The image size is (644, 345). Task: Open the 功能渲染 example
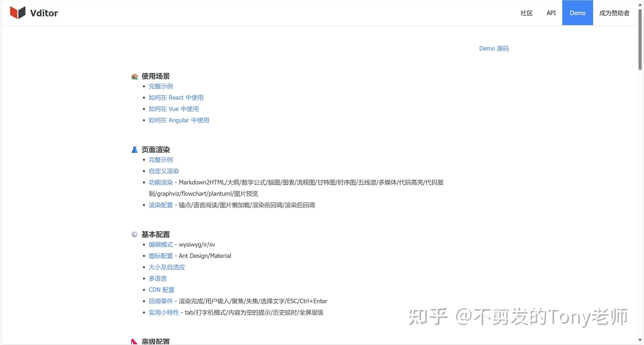coord(161,182)
